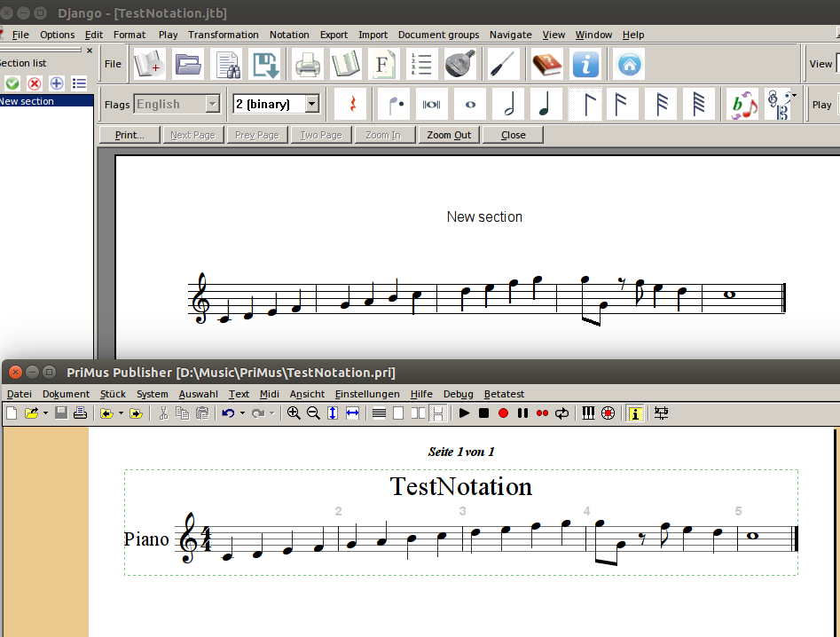Select the whole note duration icon
The image size is (840, 637).
coord(470,104)
